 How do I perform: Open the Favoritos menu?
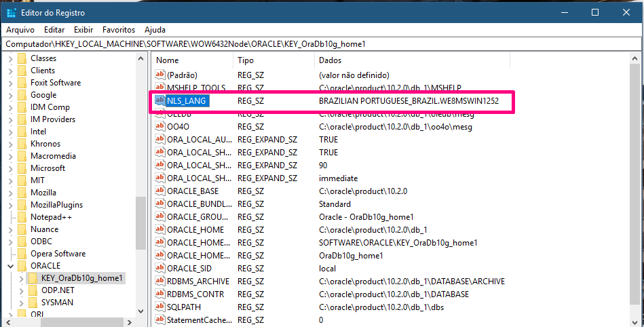pos(119,30)
